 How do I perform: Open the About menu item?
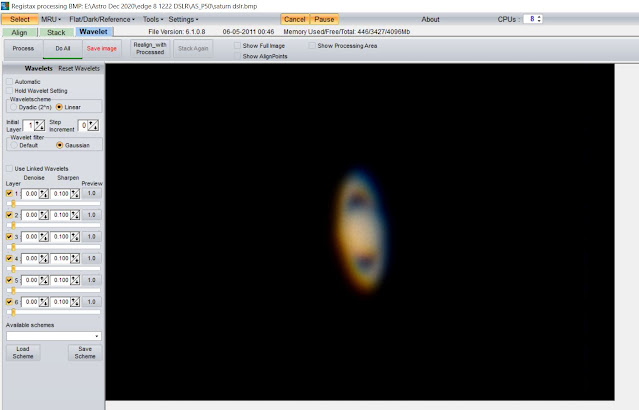[x=430, y=19]
